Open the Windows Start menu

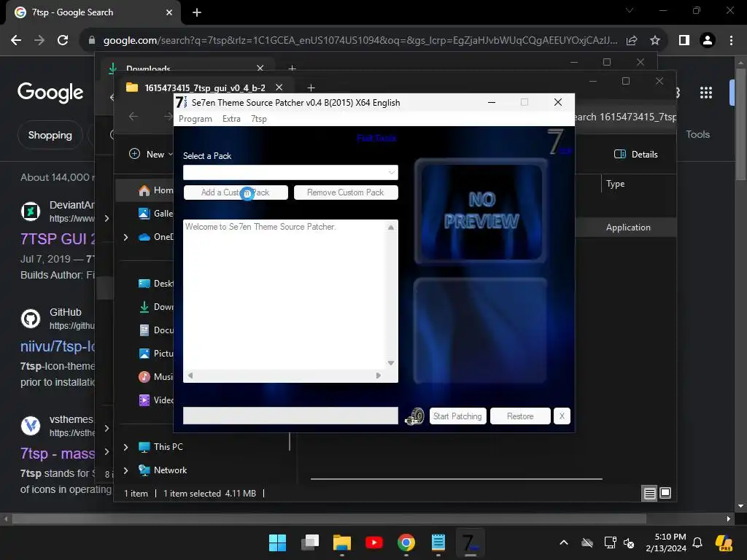point(277,542)
